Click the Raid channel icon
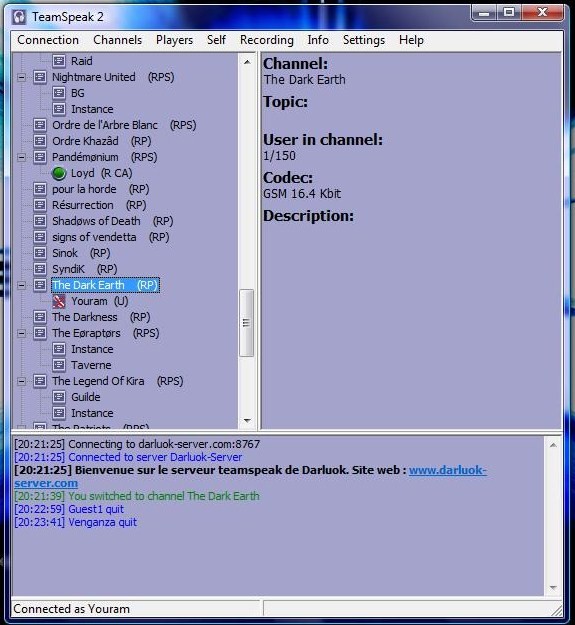The image size is (575, 625). [x=59, y=61]
